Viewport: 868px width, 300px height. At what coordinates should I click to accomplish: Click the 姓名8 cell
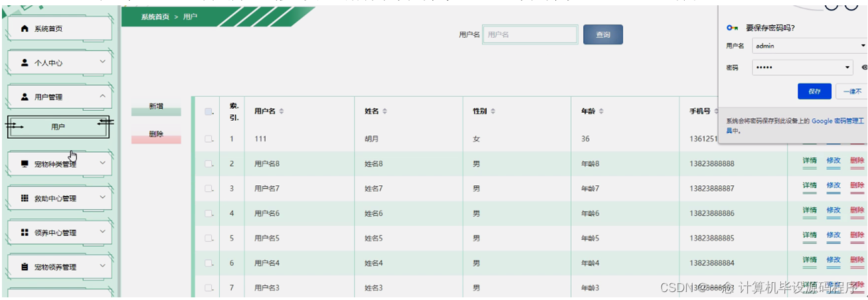tap(374, 164)
